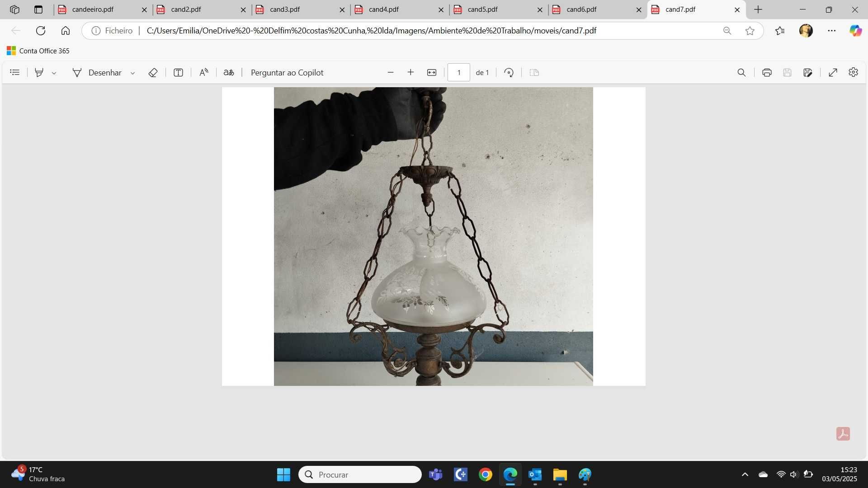Open PDF settings gear
868x488 pixels.
853,72
